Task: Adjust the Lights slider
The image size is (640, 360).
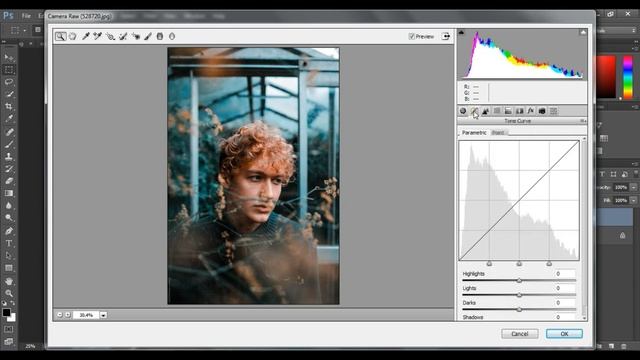Action: [519, 295]
